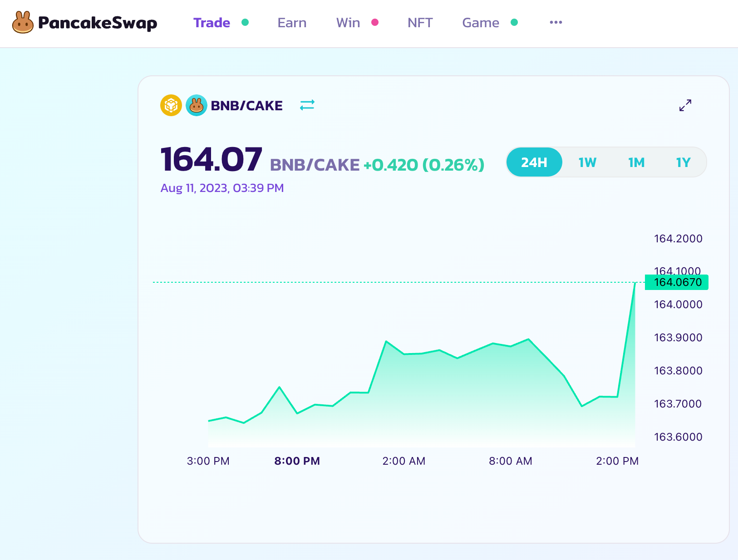Click the PancakeSwap bunny logo

tap(23, 23)
